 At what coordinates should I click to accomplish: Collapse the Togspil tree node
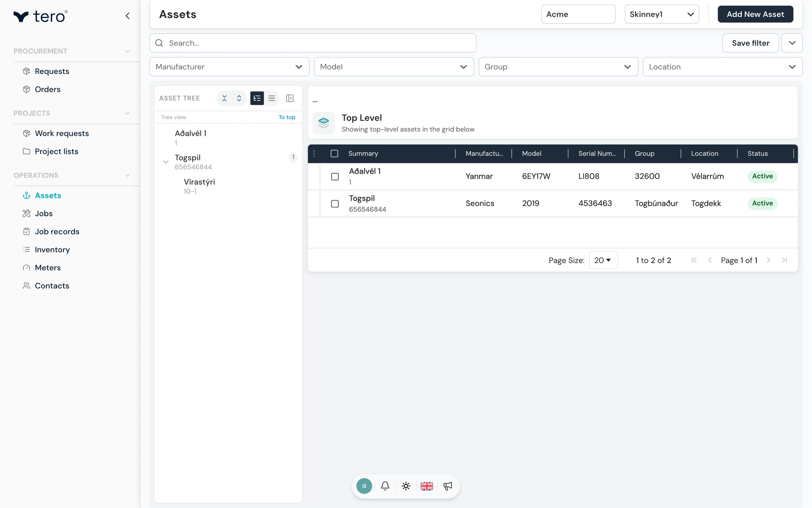(166, 162)
